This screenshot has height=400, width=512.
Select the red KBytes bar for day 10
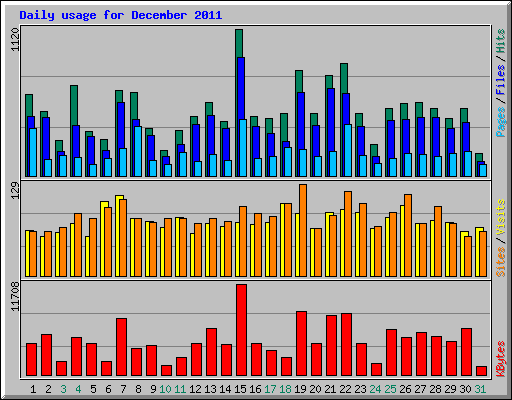167,371
